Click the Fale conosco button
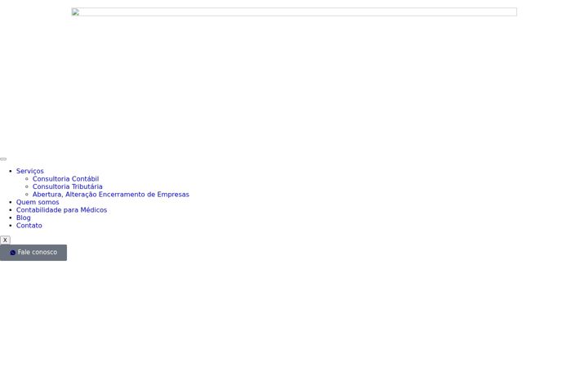The width and height of the screenshot is (588, 368). coord(33,253)
